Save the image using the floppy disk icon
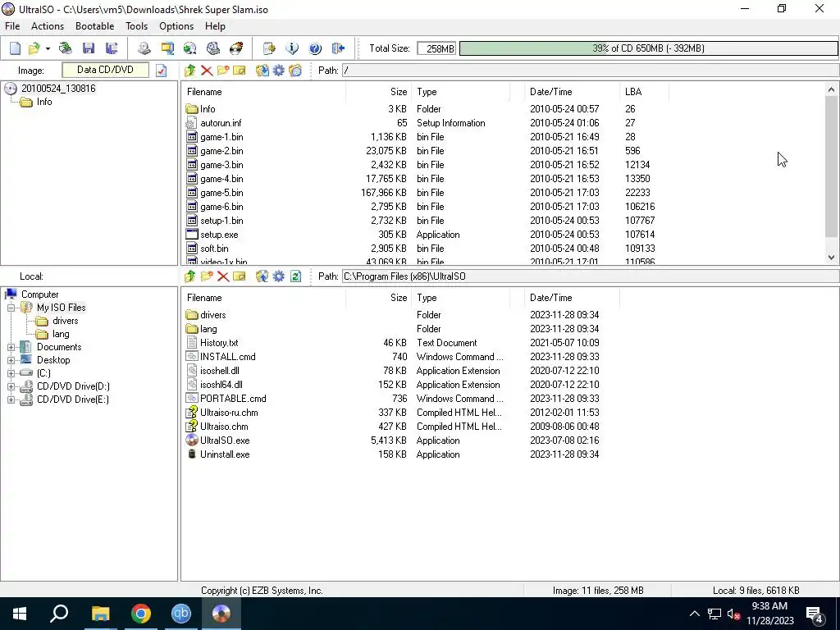The width and height of the screenshot is (840, 630). coord(89,48)
